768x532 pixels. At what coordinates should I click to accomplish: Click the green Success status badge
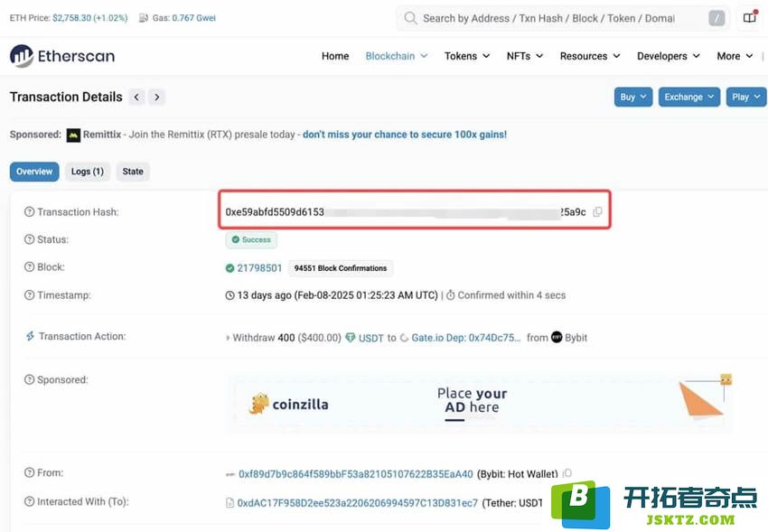click(251, 240)
